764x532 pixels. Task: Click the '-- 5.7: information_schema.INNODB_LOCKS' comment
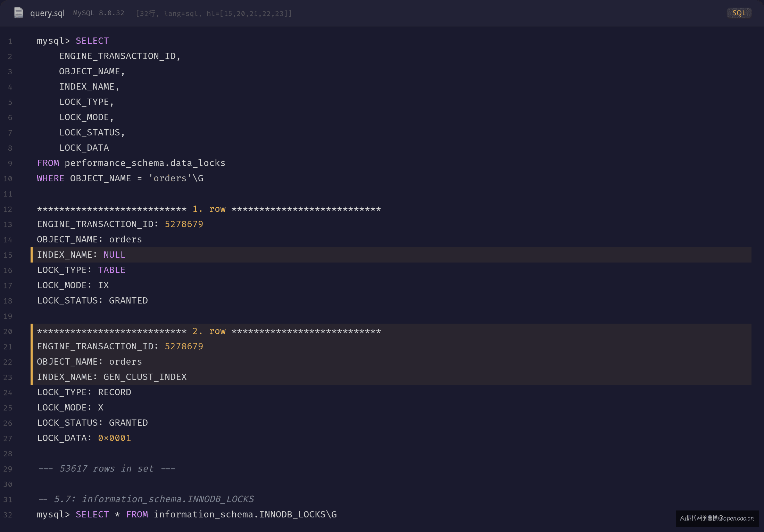pyautogui.click(x=146, y=499)
